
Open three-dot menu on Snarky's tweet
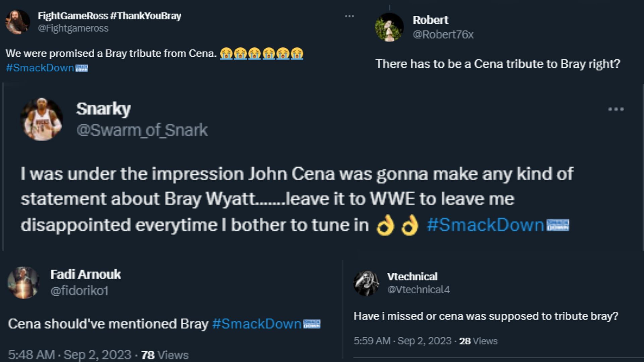[x=616, y=109]
